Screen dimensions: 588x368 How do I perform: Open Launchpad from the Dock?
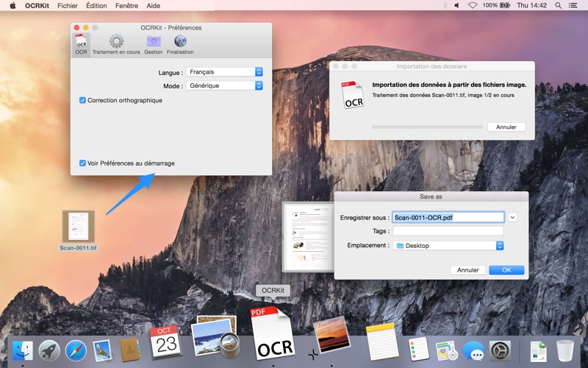click(x=49, y=351)
